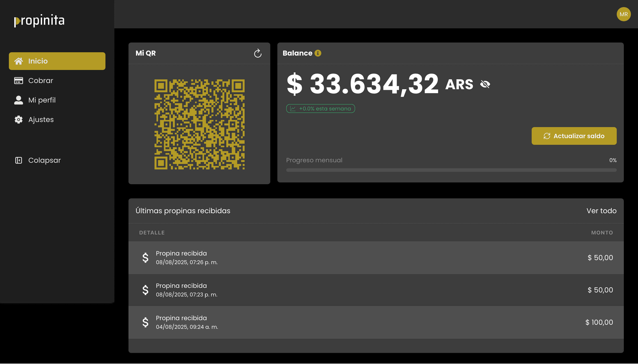Open Ajustes via the gear icon
This screenshot has width=638, height=364.
click(19, 120)
